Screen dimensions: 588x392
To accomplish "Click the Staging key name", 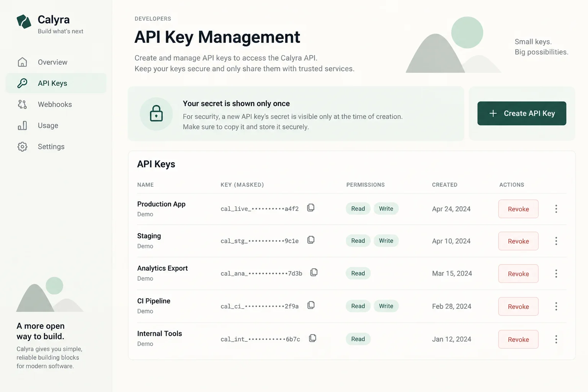I will click(x=149, y=236).
